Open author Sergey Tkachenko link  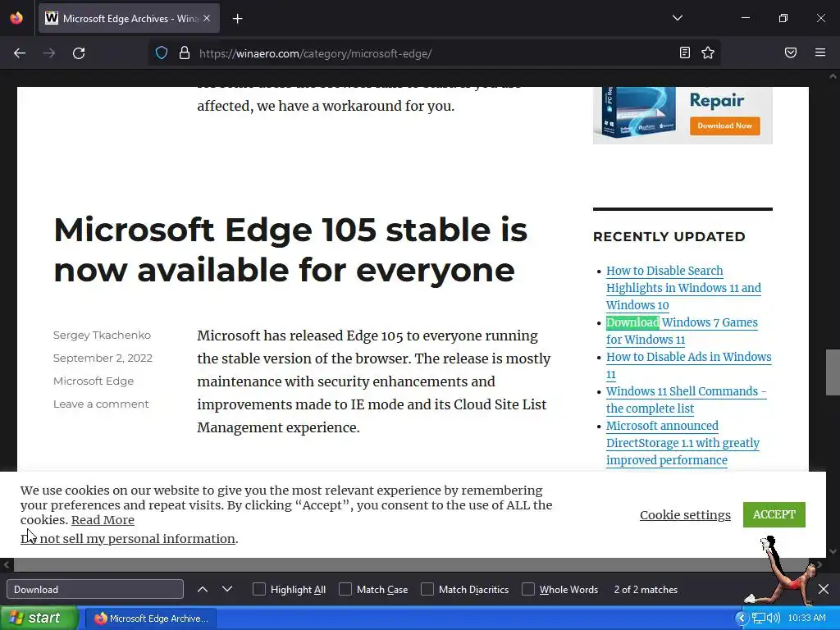pos(102,336)
